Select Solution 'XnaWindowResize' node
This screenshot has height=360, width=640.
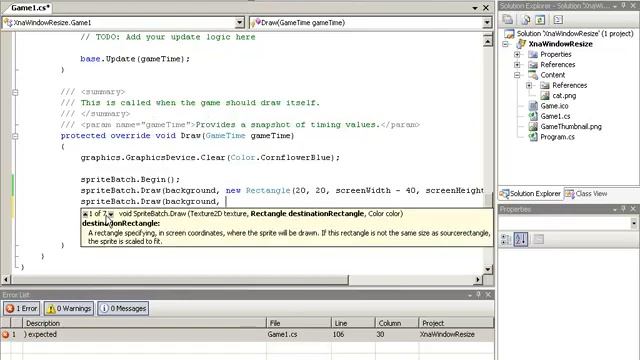(x=575, y=33)
